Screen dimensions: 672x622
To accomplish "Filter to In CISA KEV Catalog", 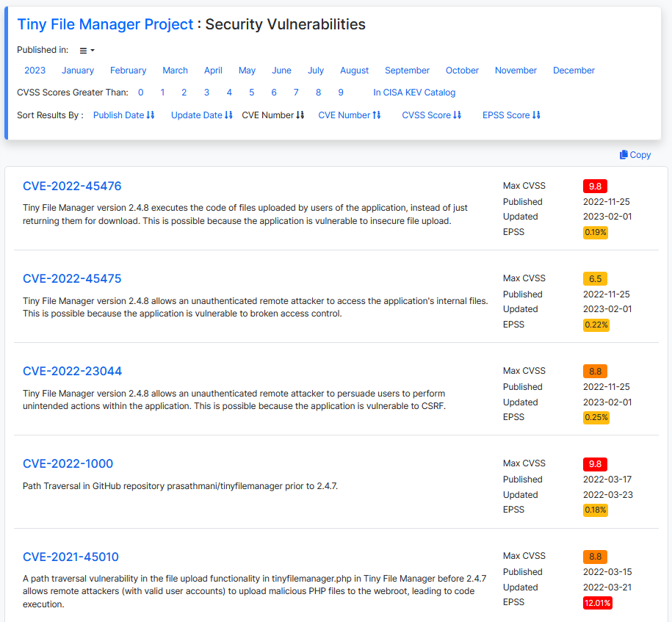I will pyautogui.click(x=414, y=93).
